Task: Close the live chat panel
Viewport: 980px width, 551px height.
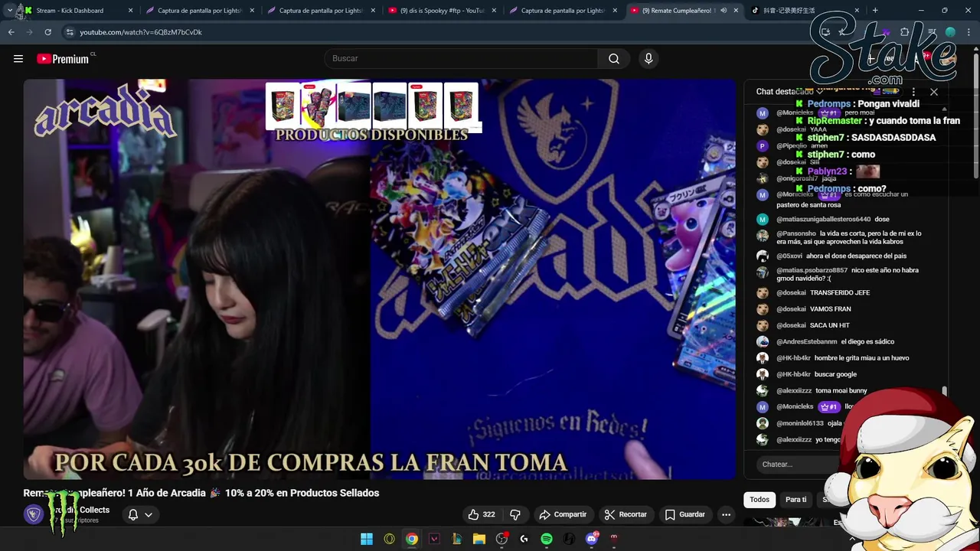Action: click(x=934, y=92)
